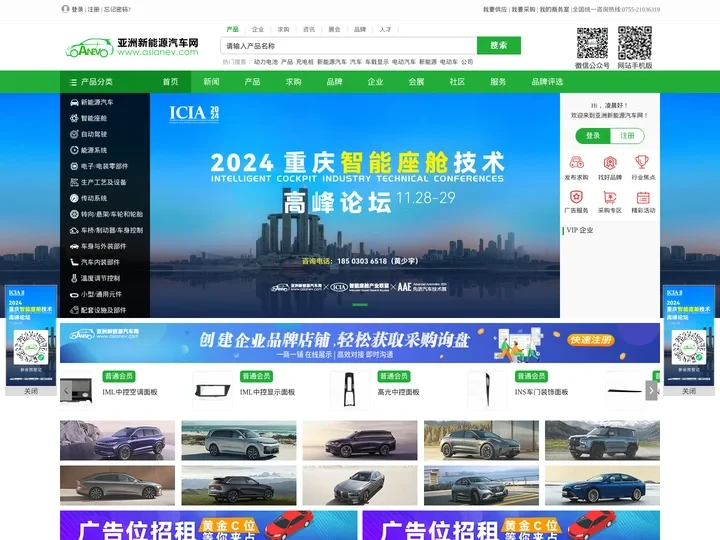
Task: Open the 高光中控面板 product
Action: pos(399,392)
